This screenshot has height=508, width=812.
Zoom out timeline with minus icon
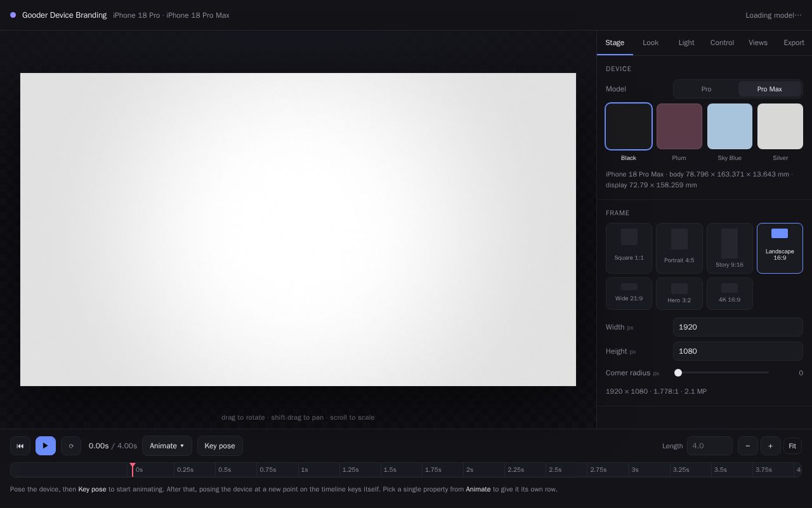coord(748,446)
